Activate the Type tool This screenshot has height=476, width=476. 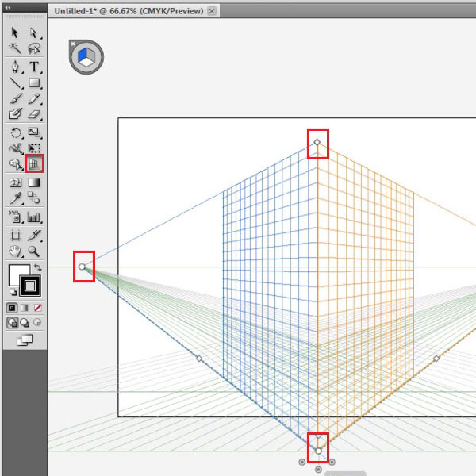(34, 67)
